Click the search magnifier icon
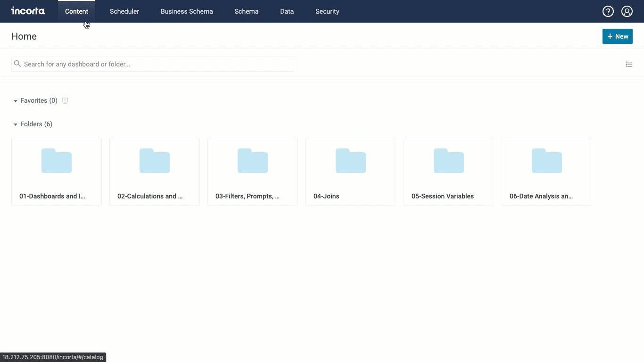The width and height of the screenshot is (644, 362). [17, 64]
